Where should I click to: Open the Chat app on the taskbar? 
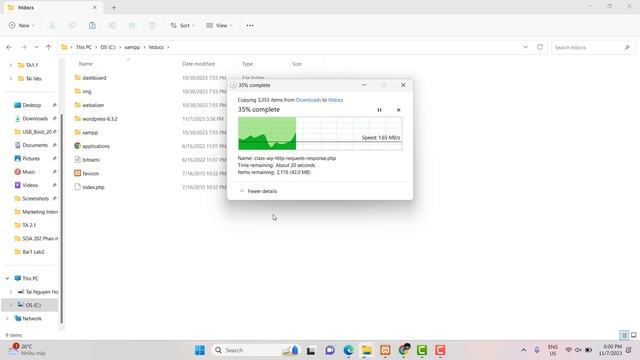pos(330,350)
